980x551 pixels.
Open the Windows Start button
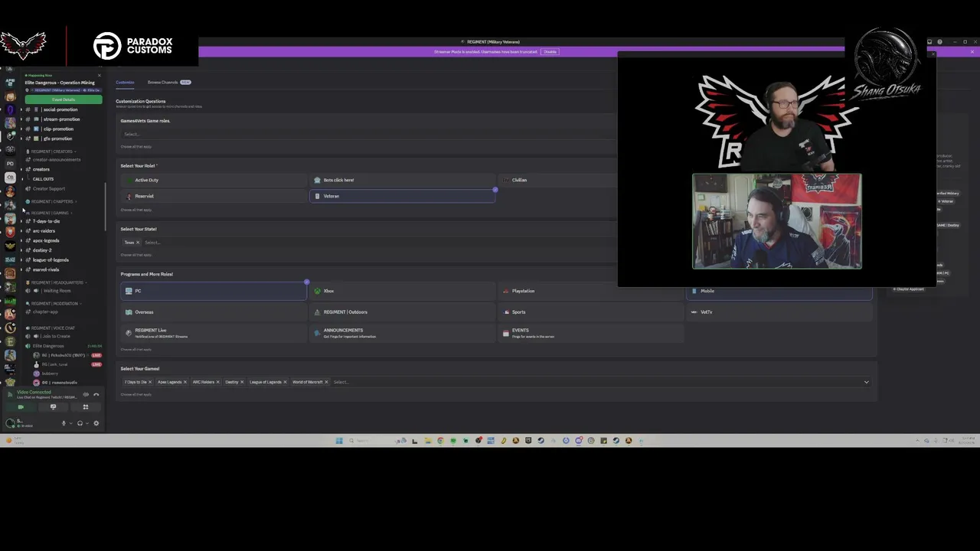tap(338, 441)
